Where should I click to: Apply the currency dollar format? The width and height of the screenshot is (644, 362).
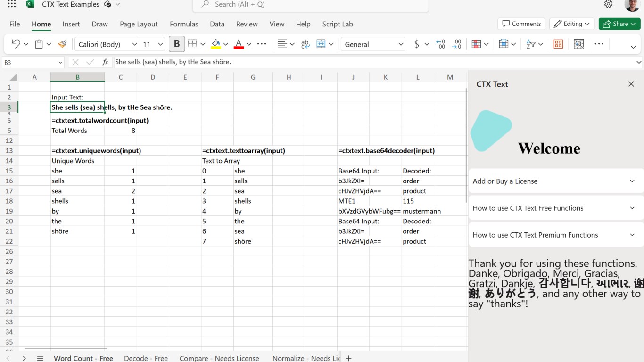point(416,44)
